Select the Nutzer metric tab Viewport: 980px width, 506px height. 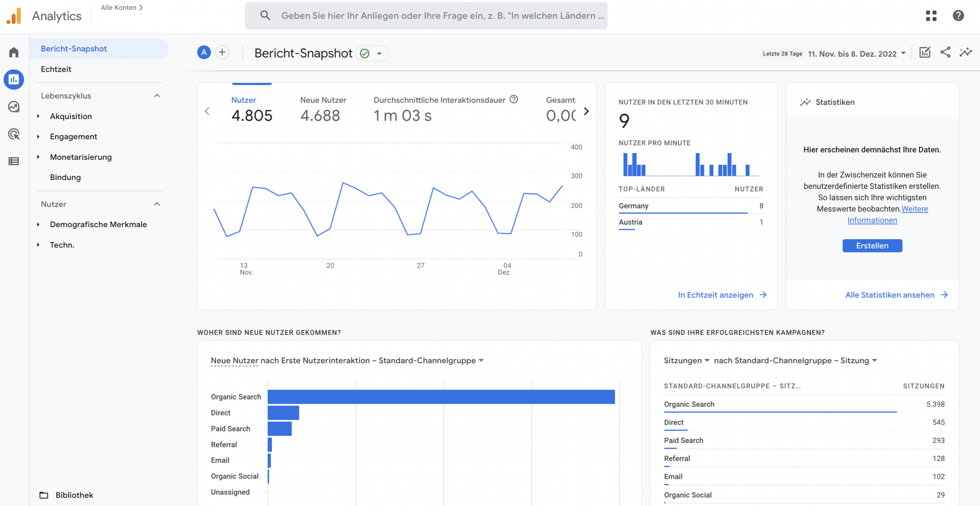(252, 110)
